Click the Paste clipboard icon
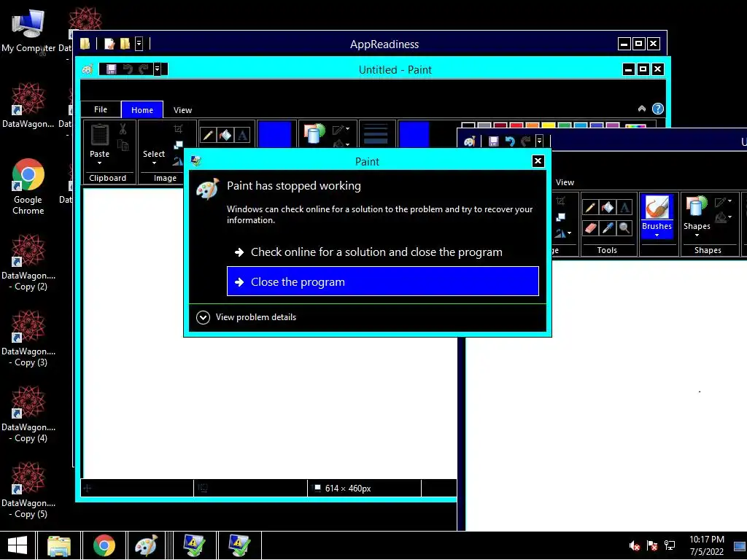 [x=99, y=135]
